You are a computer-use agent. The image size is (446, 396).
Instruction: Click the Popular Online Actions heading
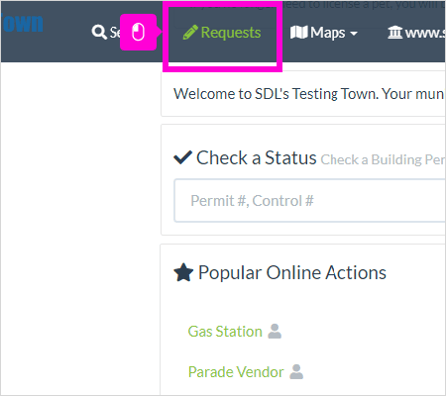pyautogui.click(x=292, y=273)
